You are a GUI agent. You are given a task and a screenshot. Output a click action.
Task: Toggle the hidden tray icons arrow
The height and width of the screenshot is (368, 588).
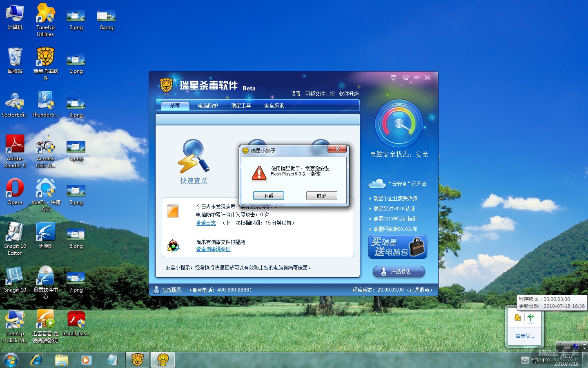pyautogui.click(x=525, y=360)
